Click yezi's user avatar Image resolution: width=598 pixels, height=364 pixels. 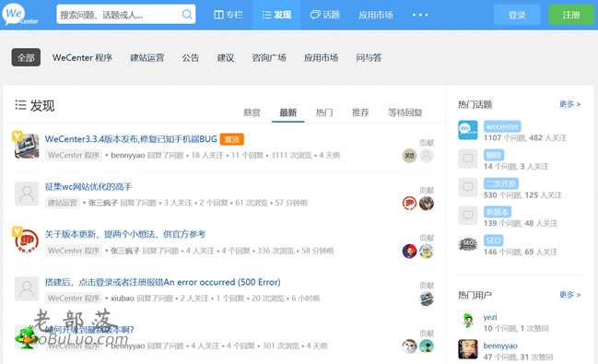click(467, 321)
